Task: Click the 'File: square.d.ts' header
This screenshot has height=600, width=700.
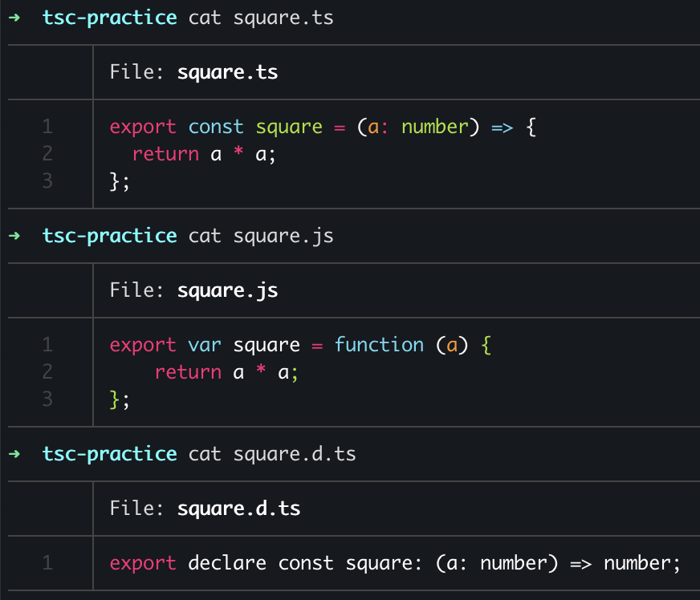Action: point(205,509)
